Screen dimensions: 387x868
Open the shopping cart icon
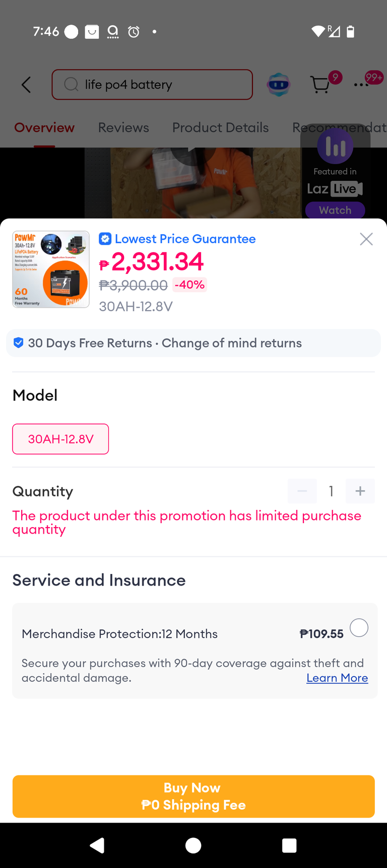click(320, 85)
